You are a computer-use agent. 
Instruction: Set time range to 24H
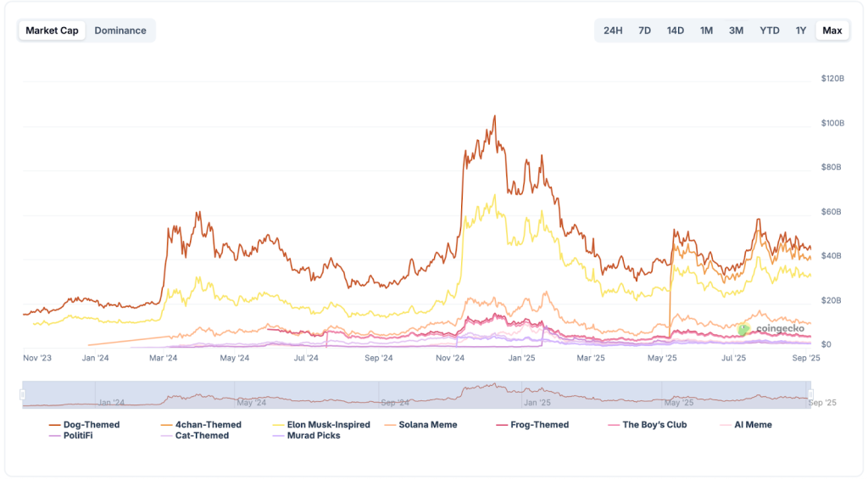point(613,31)
